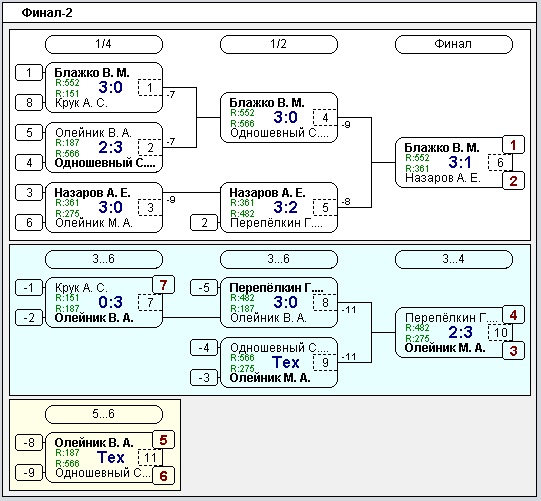Select the 5...6 placement header
Screen dimensions: 541x501
[104, 414]
